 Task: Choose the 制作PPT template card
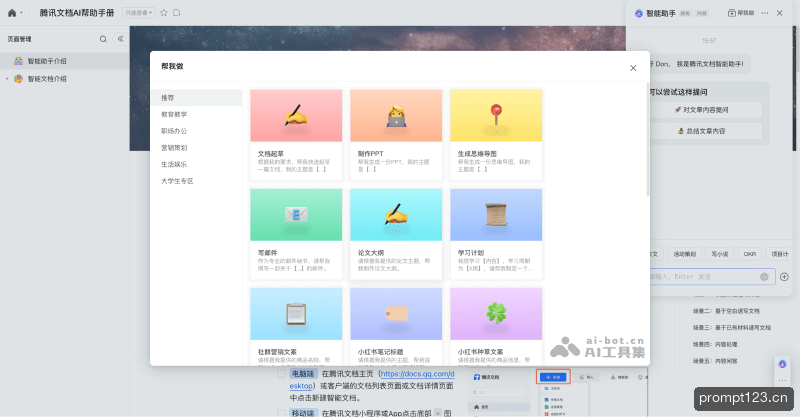click(396, 135)
